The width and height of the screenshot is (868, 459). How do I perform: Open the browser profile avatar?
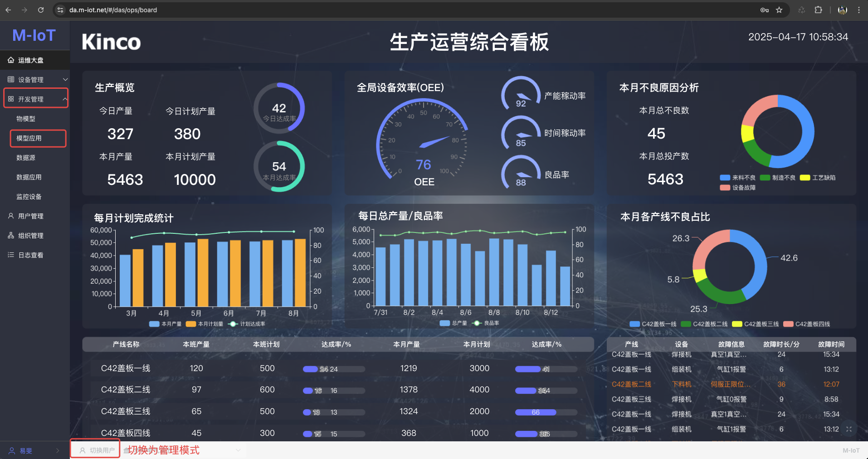[x=843, y=10]
